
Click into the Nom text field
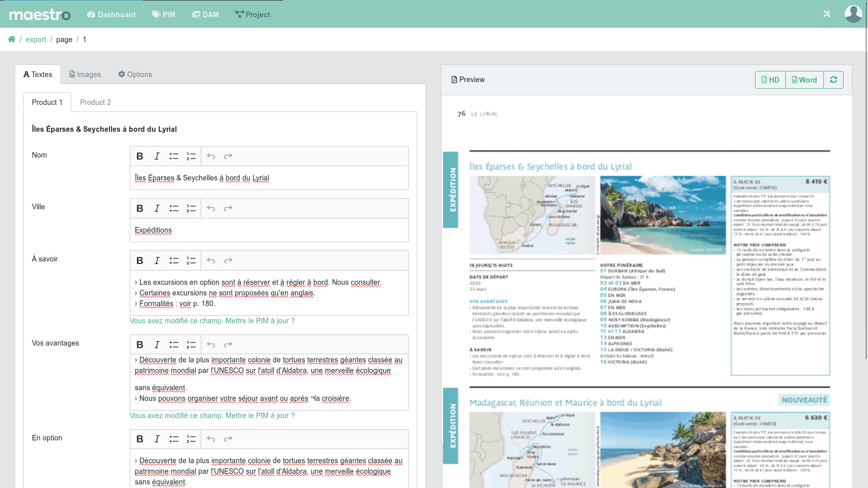pyautogui.click(x=269, y=178)
